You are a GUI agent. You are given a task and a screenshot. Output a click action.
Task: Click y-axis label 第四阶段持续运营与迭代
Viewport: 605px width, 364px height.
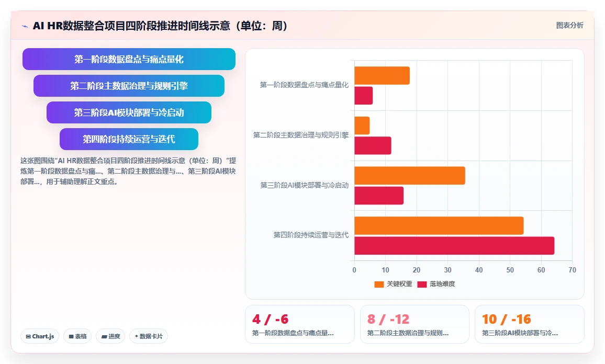tap(311, 235)
